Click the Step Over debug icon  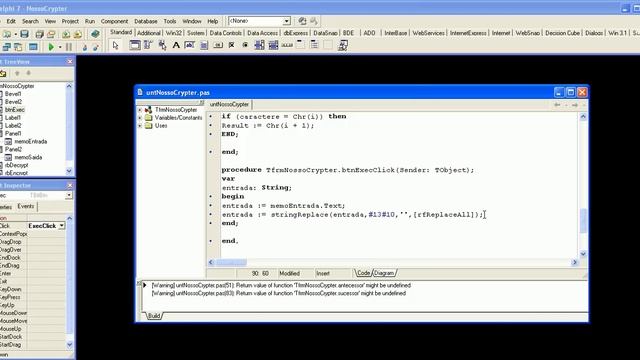point(96,47)
